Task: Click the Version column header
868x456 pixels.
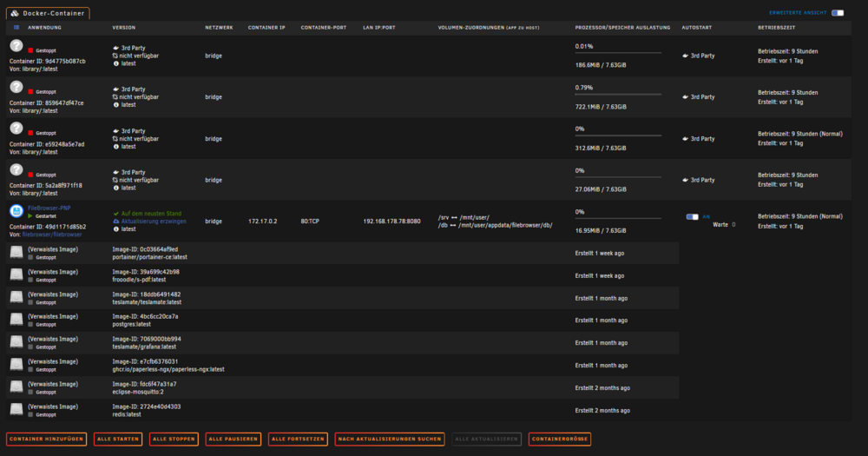Action: (124, 27)
